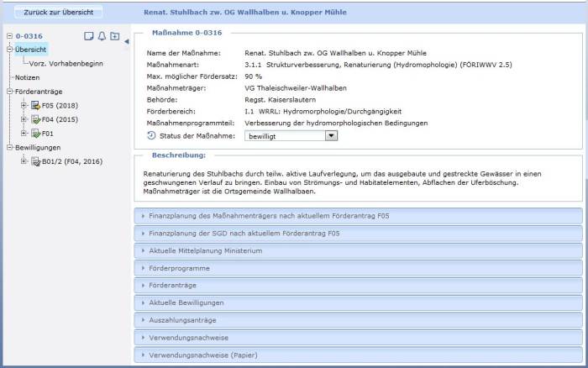
Task: Click the '90 %' Fördersatz value
Action: [253, 76]
